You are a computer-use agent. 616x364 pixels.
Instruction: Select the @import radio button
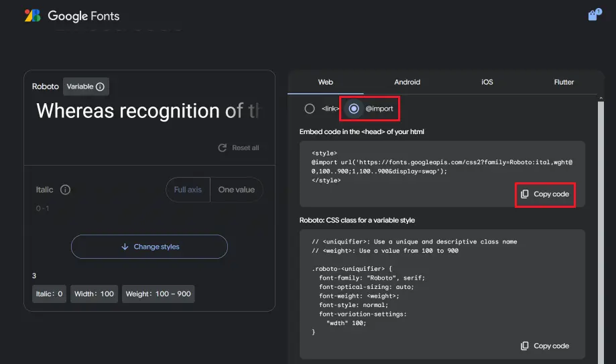coord(354,109)
